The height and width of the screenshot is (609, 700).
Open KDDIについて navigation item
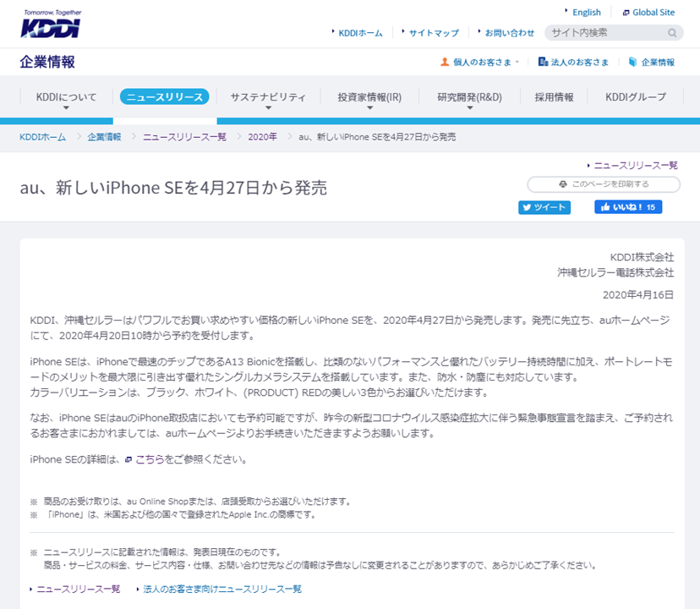coord(66,97)
